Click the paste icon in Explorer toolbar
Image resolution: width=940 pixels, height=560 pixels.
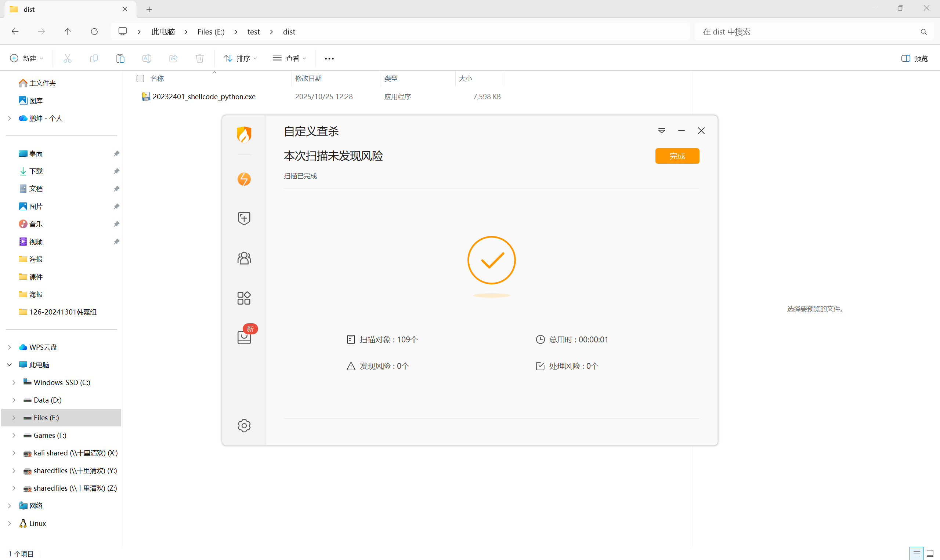(120, 58)
